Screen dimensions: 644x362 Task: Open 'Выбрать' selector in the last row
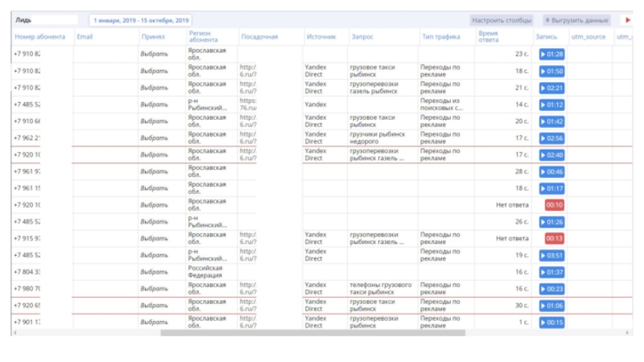(154, 323)
